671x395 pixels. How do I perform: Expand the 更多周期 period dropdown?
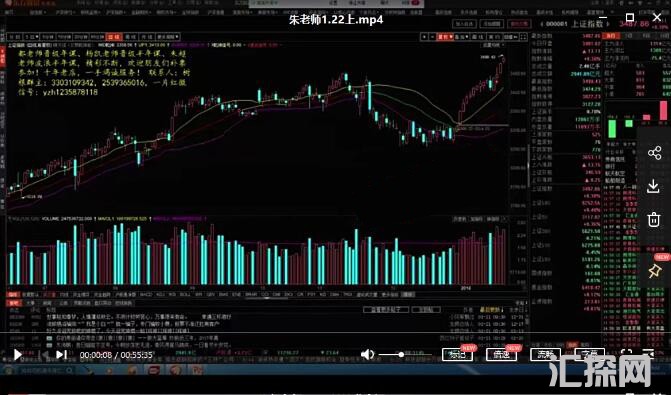168,37
